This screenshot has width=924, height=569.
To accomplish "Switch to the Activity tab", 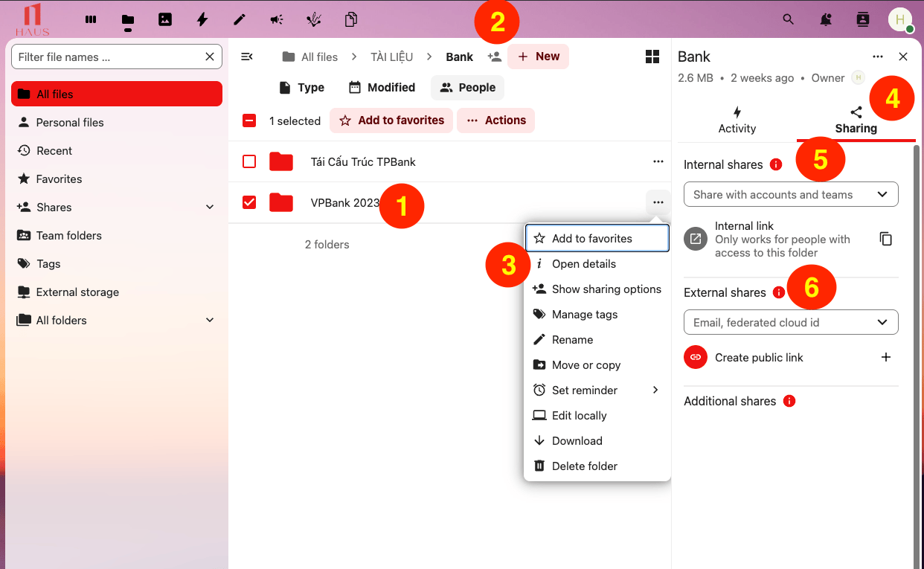I will pyautogui.click(x=737, y=120).
